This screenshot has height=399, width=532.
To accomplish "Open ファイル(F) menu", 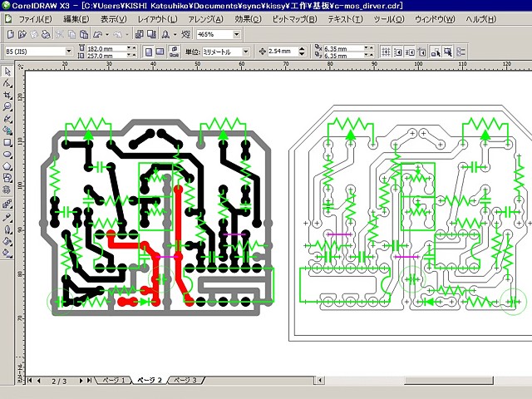I will 35,19.
